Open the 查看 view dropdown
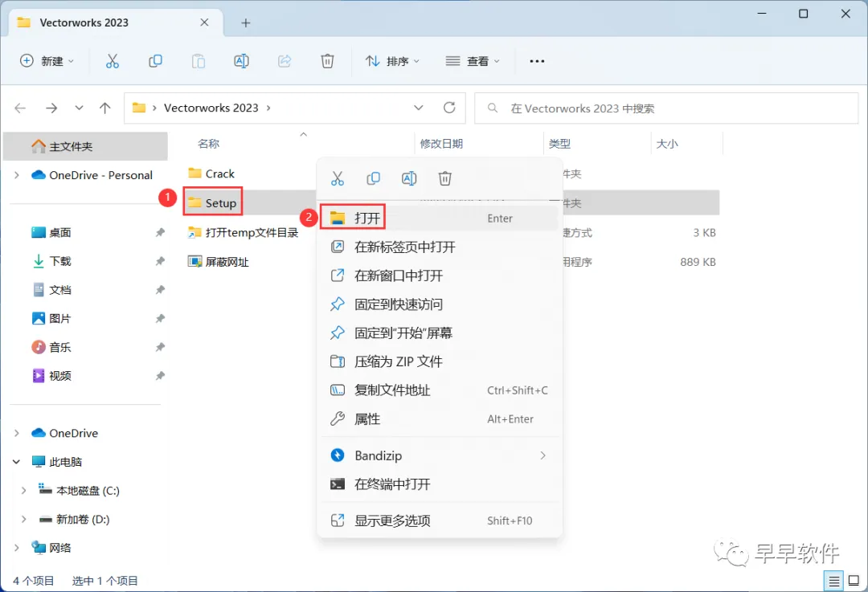This screenshot has width=868, height=592. click(x=473, y=61)
